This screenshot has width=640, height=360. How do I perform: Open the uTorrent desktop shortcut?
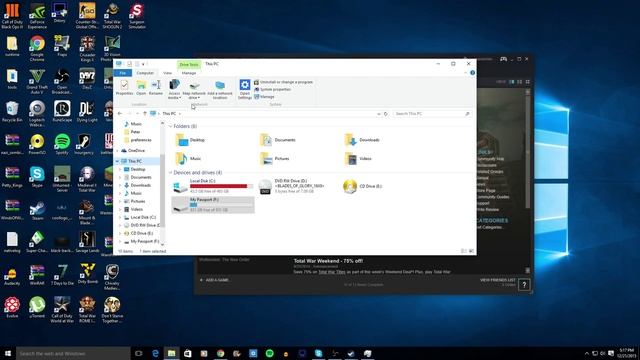pyautogui.click(x=37, y=308)
